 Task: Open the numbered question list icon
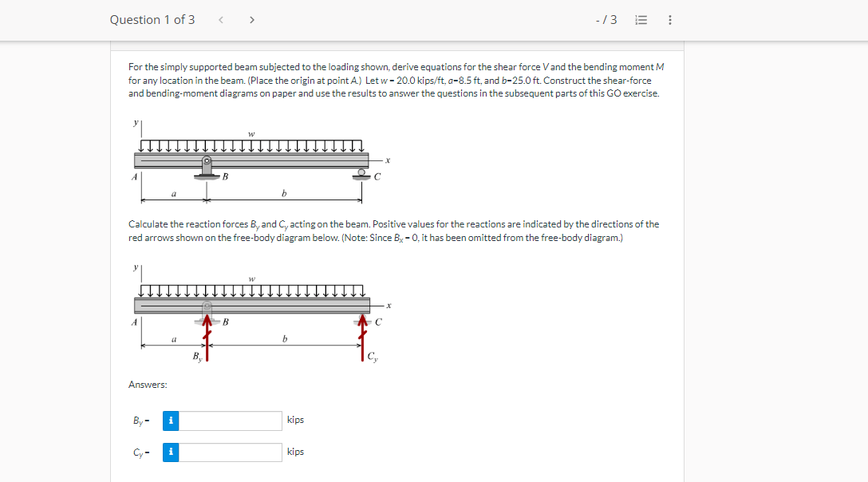(641, 19)
